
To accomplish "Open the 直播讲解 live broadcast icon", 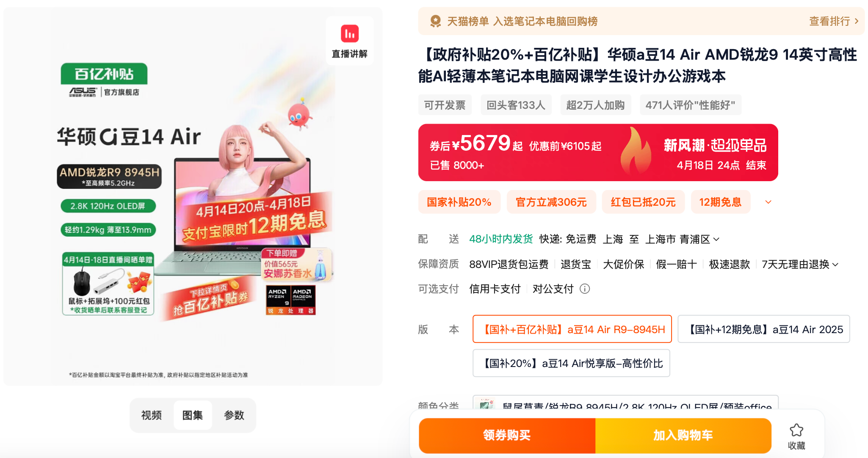I will [x=349, y=34].
